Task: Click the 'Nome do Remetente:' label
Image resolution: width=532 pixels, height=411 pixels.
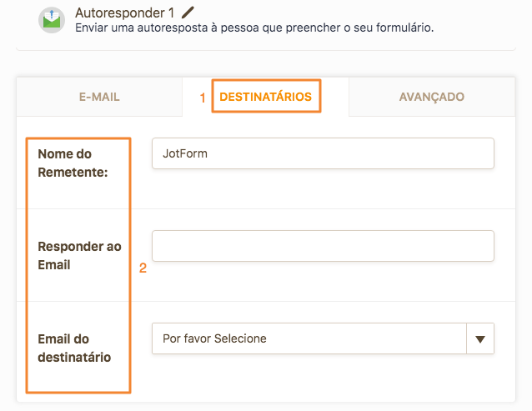Action: [x=73, y=163]
